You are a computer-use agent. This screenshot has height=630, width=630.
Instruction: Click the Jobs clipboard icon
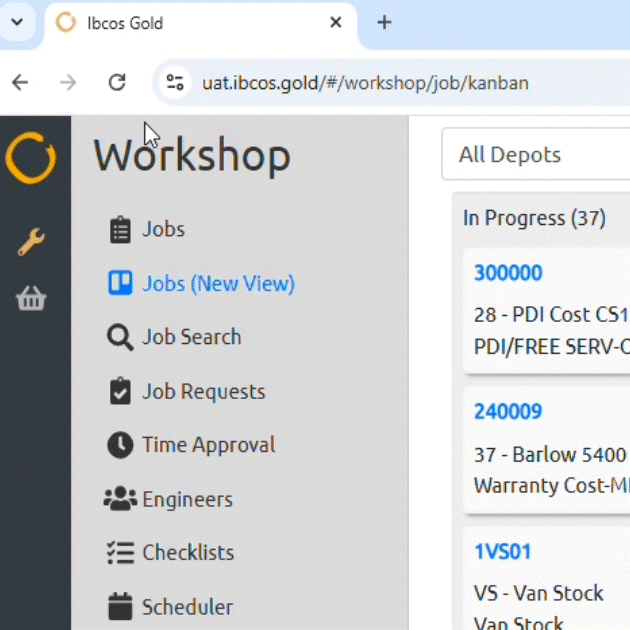[120, 230]
